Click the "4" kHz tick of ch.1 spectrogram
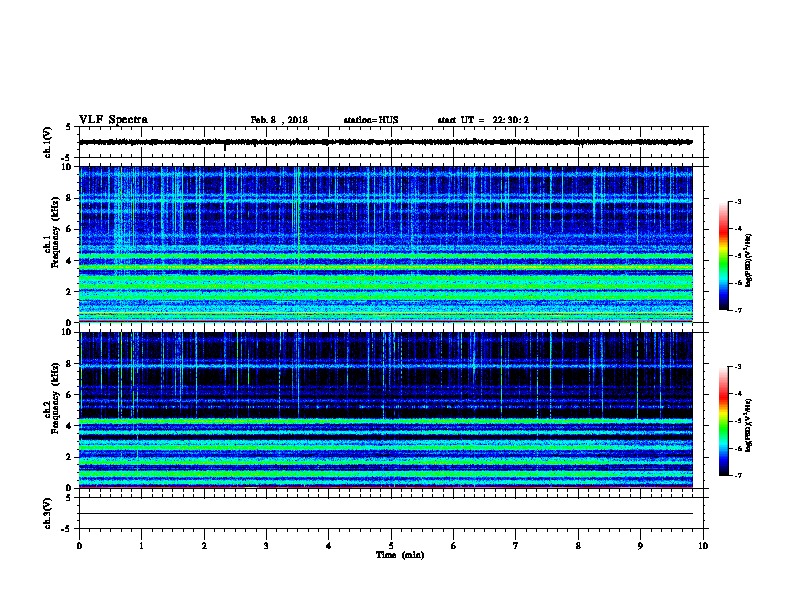This screenshot has width=792, height=612. (69, 261)
